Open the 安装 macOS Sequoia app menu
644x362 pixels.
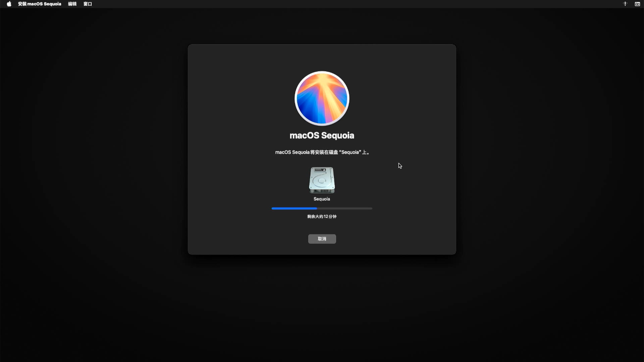(40, 4)
